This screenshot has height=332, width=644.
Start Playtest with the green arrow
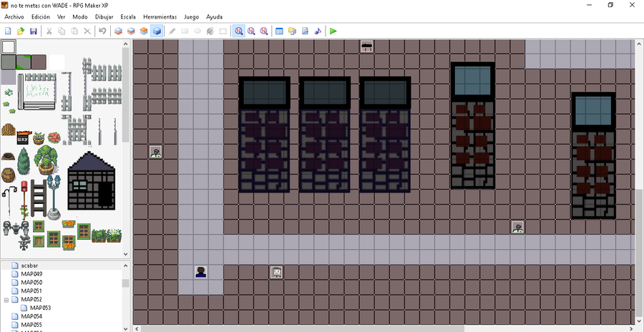point(333,31)
